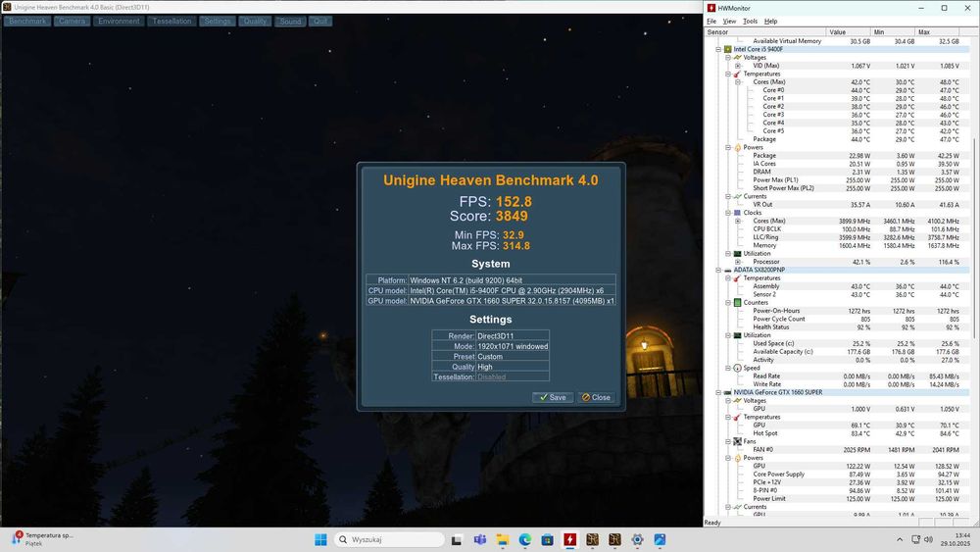Click the CPU Temperatures thermometer icon
Viewport: 980px width, 552px height.
click(738, 74)
